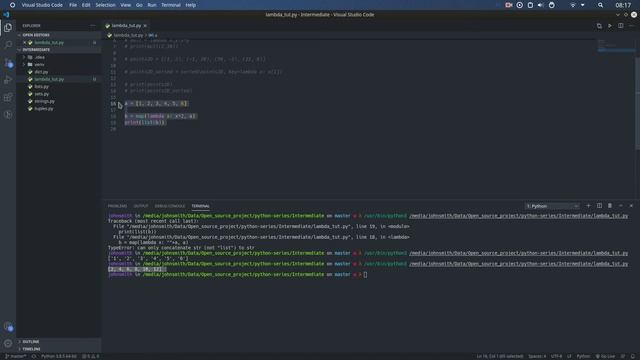Screen dimensions: 640x360
Task: Create a new terminal with plus icon
Action: click(x=588, y=206)
